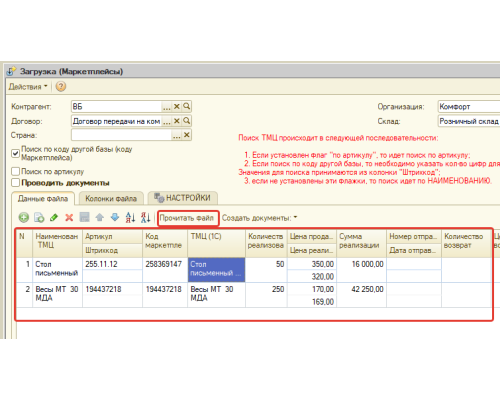Open the НАСТРОЙКИ tab
This screenshot has width=500, height=400.
tap(183, 198)
